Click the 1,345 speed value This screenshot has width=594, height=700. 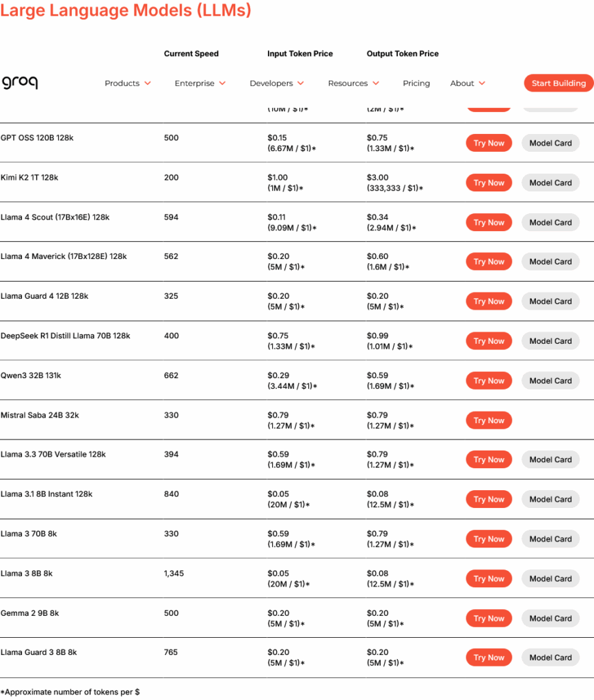(174, 574)
